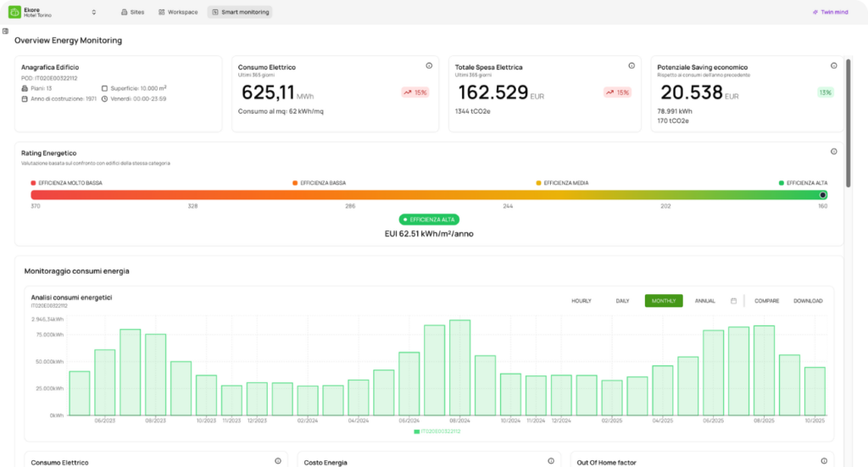Click the Rating Energetico info icon
Screen dimensions: 868x467
pos(834,152)
